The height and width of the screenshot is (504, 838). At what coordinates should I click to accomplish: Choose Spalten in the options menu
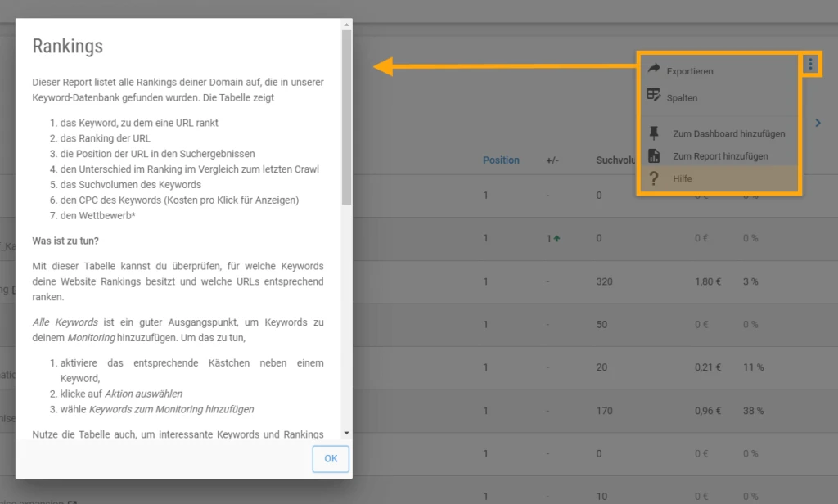[682, 97]
